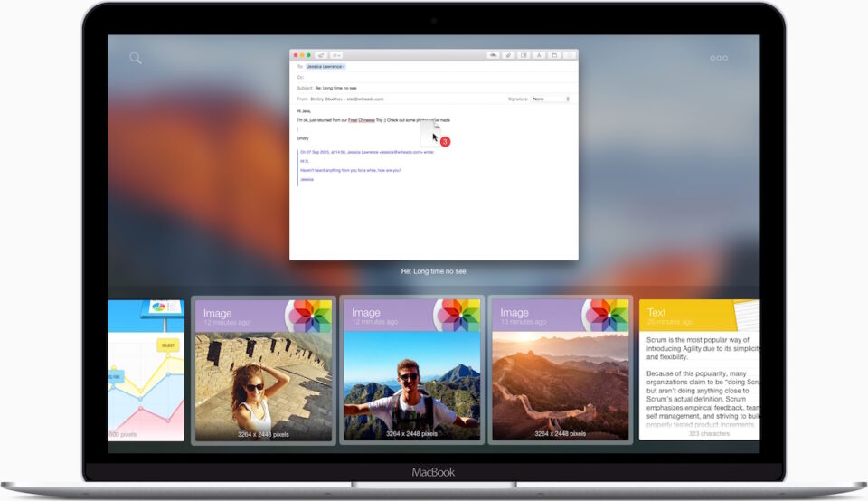Click the Notes icon on the Text card
This screenshot has height=501, width=868.
click(748, 316)
